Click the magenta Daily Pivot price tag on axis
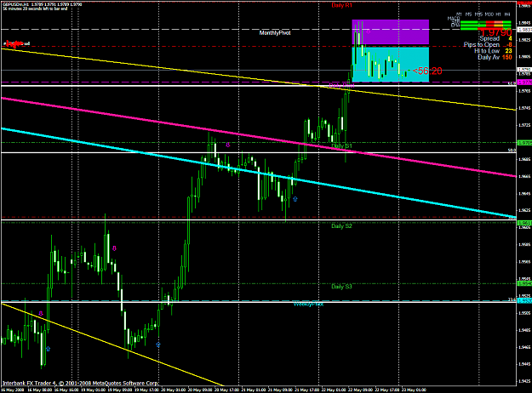Image resolution: width=532 pixels, height=393 pixels. [x=524, y=83]
